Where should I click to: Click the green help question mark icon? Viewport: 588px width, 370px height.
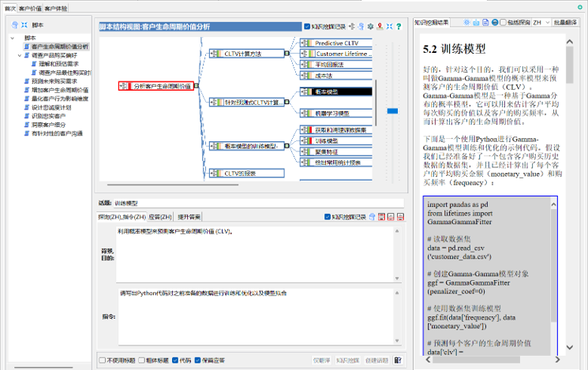click(399, 26)
